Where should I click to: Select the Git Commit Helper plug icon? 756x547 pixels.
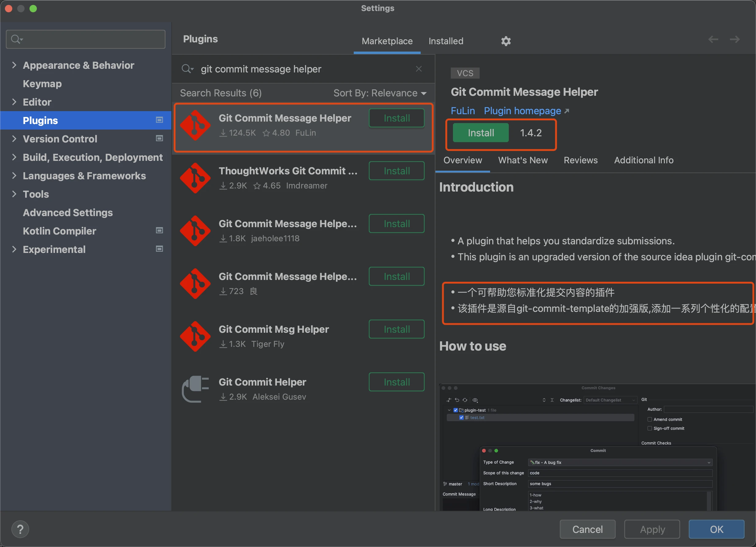point(195,389)
